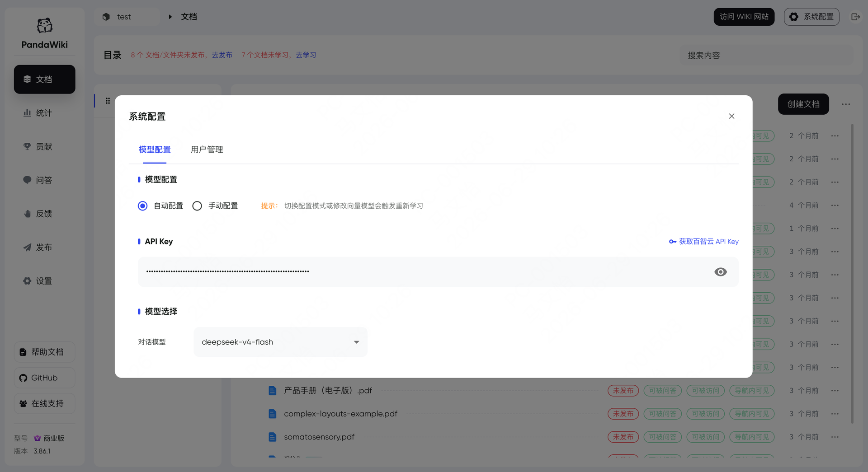Click the PandaWiki panda logo
This screenshot has width=868, height=472.
pyautogui.click(x=44, y=25)
